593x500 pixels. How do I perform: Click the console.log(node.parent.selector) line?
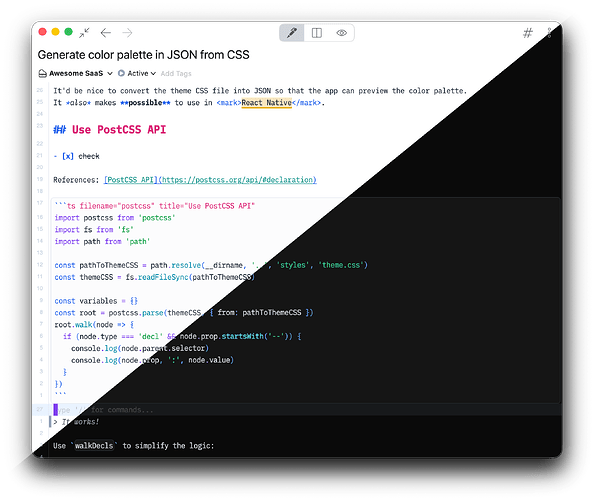point(140,348)
